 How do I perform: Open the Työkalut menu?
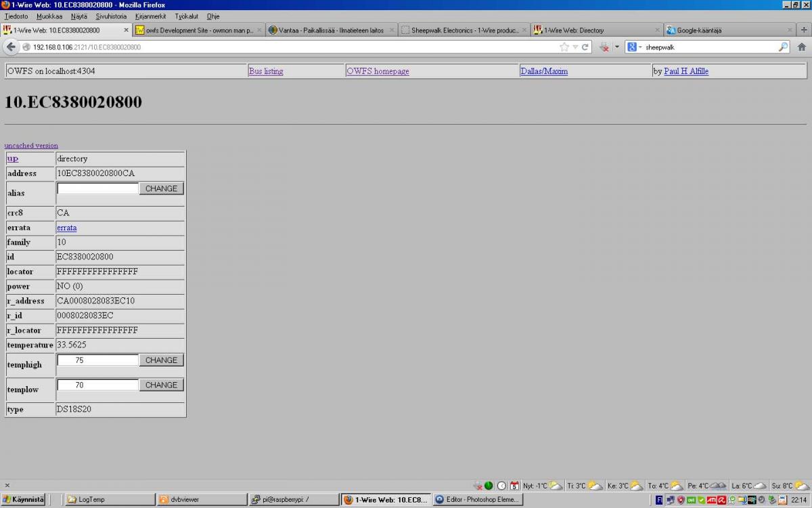(187, 16)
